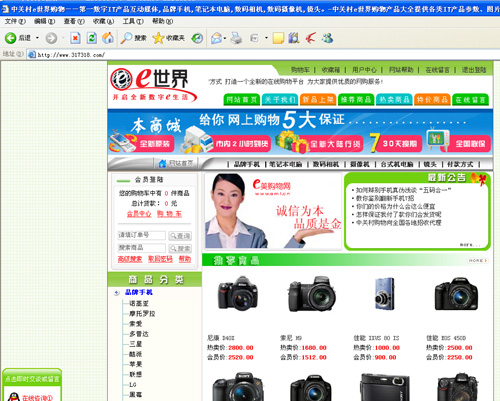Refresh the page with the green arrows icon

[92, 38]
